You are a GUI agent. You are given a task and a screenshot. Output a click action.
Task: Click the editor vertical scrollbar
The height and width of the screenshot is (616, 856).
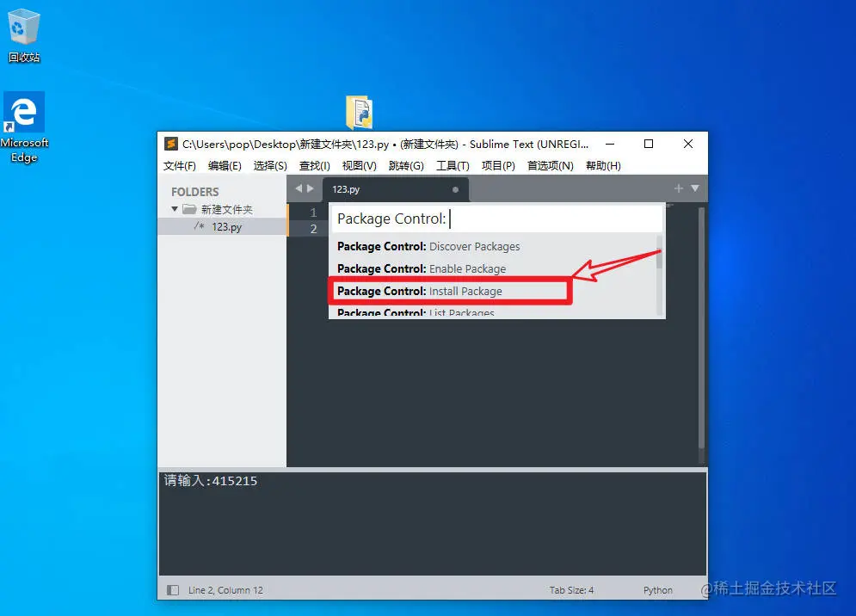(701, 328)
